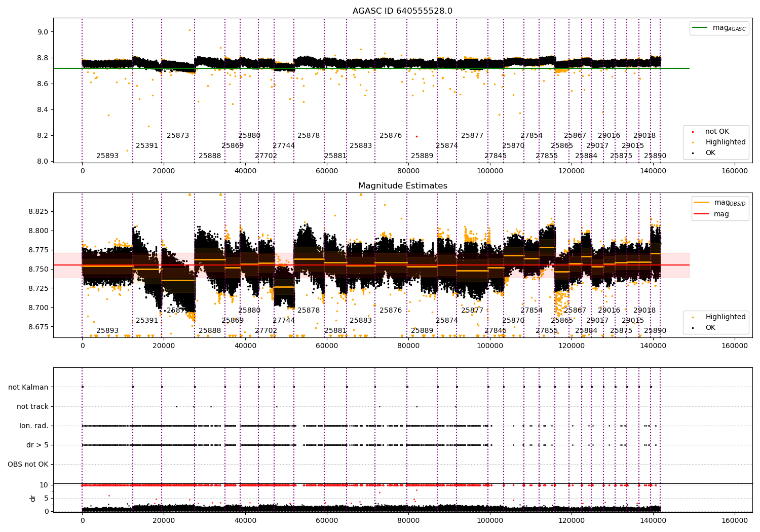The height and width of the screenshot is (532, 760).
Task: Click OBSID label 25867 in top plot
Action: coord(575,136)
